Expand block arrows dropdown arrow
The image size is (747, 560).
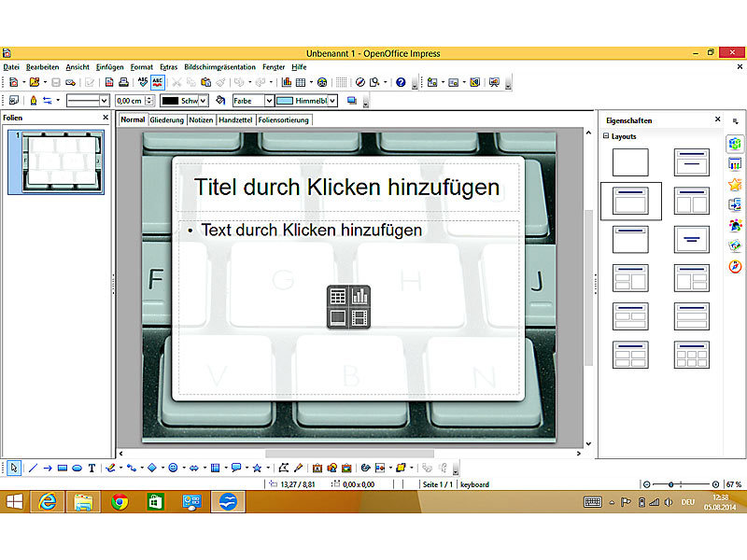pos(204,469)
